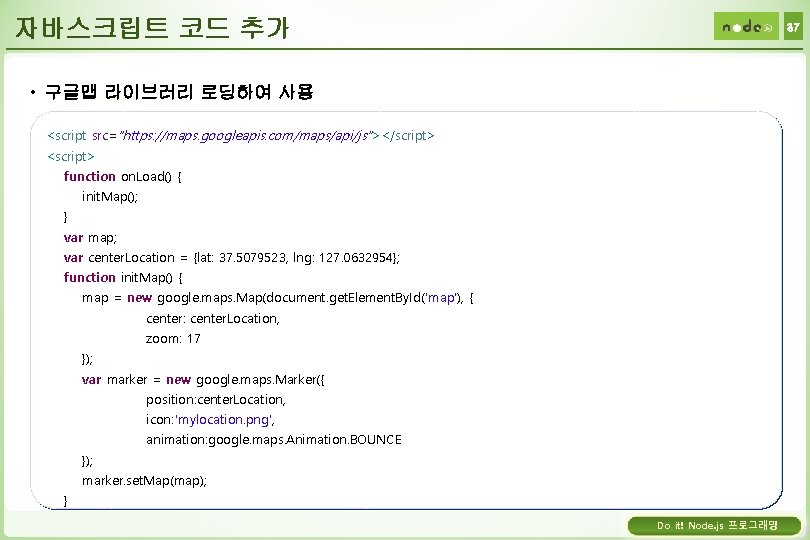Click the 'marker.setMap(map);' line
The width and height of the screenshot is (810, 540).
tap(144, 481)
